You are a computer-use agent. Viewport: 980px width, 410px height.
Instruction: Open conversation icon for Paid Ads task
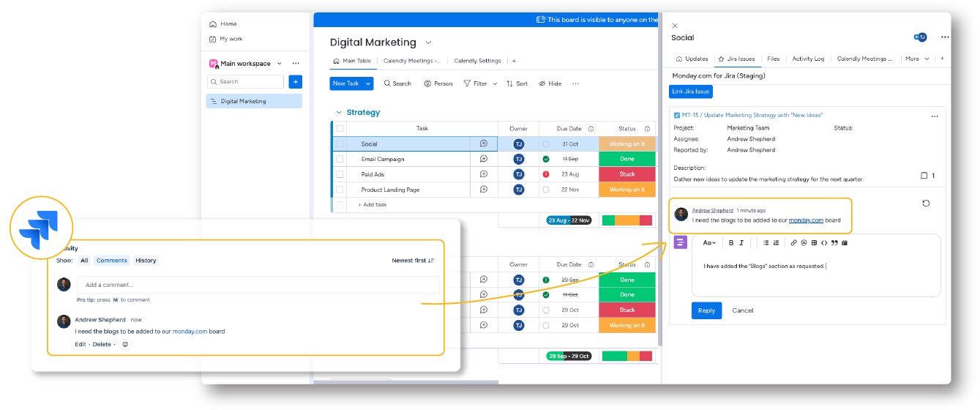tap(484, 174)
